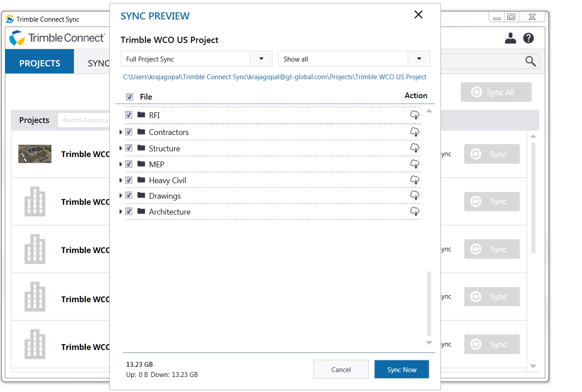Image resolution: width=582 pixels, height=392 pixels.
Task: Open the local project folder path link
Action: pos(275,77)
